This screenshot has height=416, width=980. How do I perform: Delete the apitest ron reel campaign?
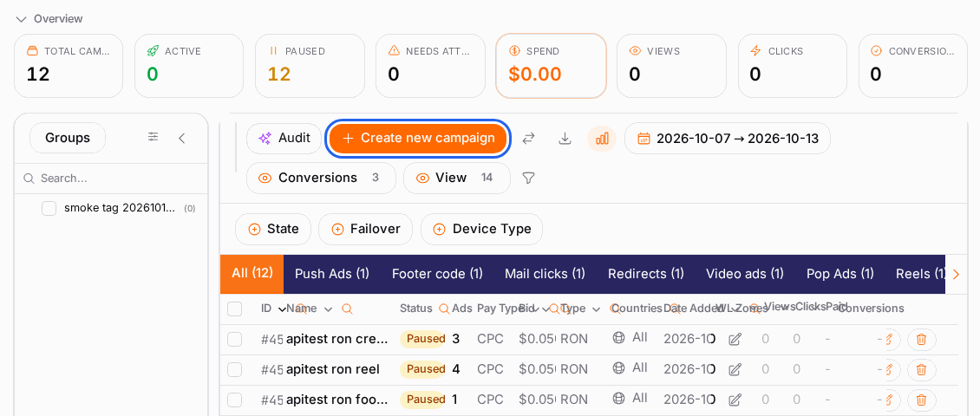pyautogui.click(x=921, y=369)
